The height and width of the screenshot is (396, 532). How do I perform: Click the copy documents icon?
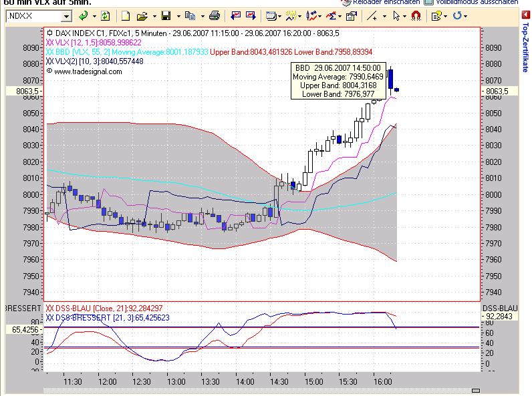[190, 15]
